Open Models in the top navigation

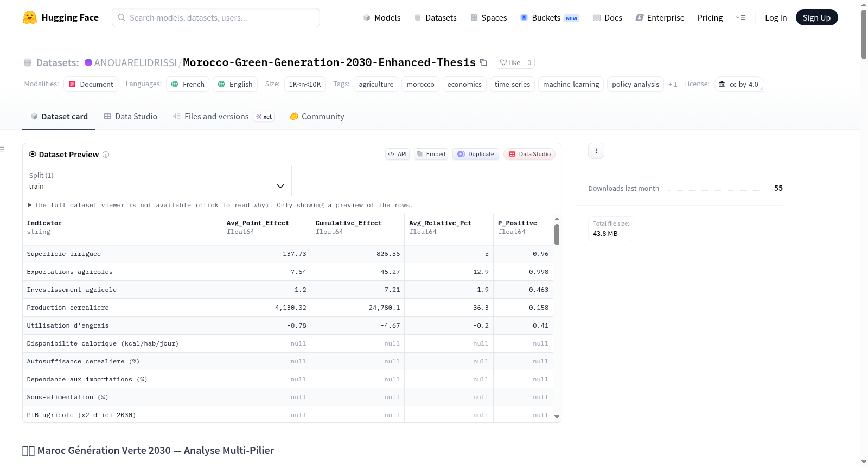pyautogui.click(x=382, y=17)
